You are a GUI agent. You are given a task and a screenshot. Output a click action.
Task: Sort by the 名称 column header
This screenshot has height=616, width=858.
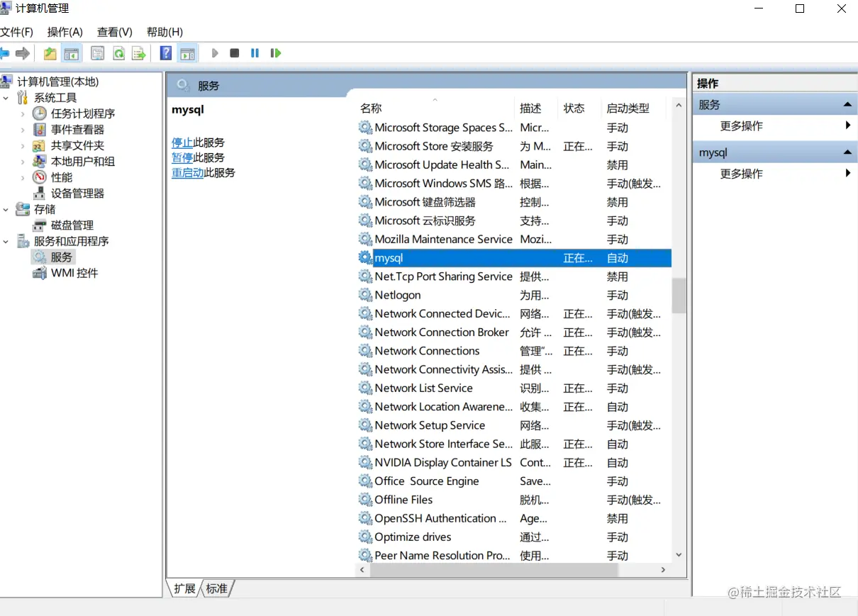(435, 108)
